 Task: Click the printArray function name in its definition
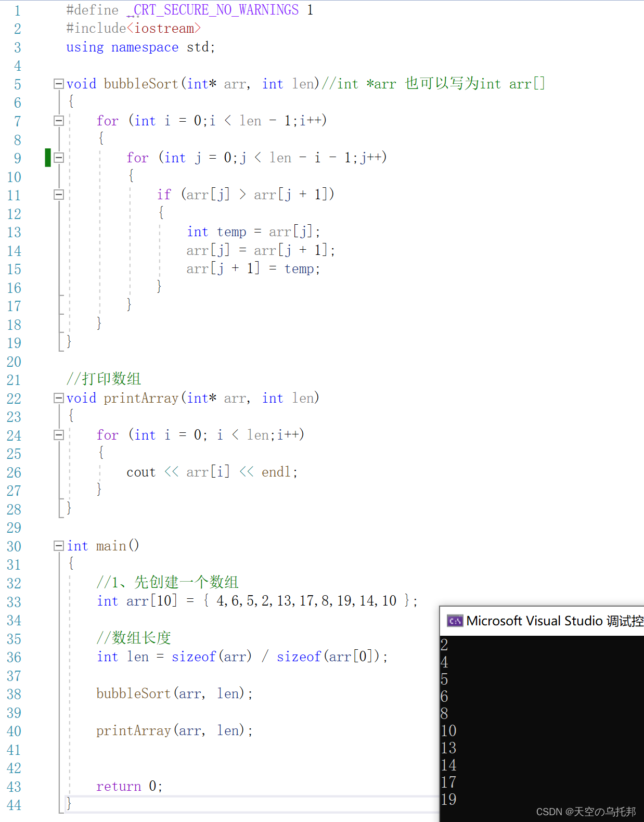point(141,398)
